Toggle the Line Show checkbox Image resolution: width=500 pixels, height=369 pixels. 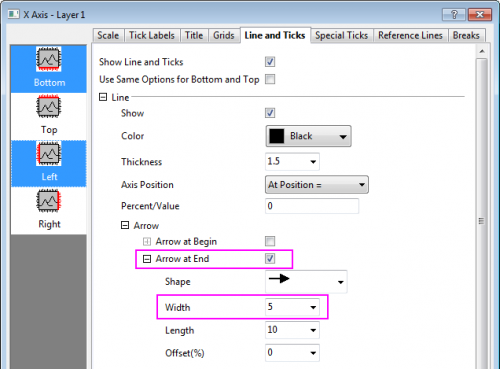[x=270, y=113]
